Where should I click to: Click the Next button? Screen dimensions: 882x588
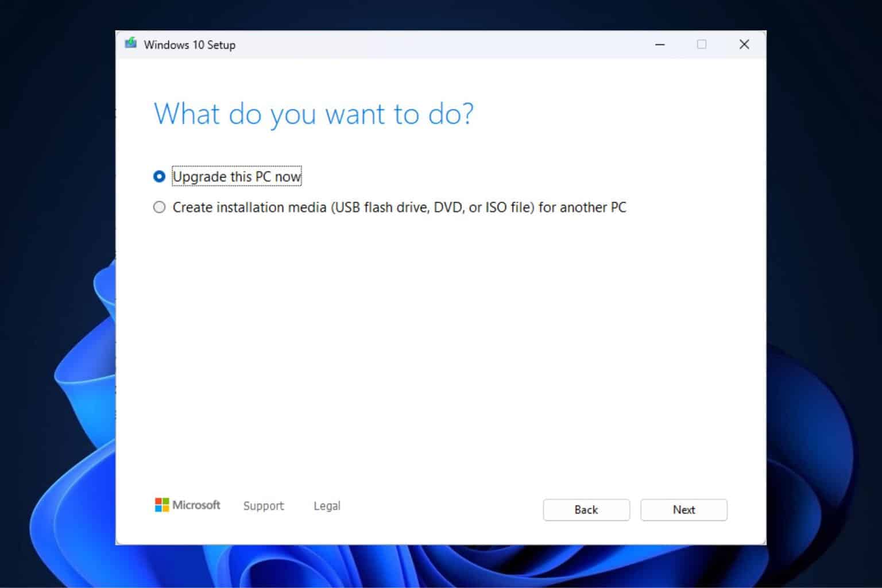pyautogui.click(x=684, y=510)
